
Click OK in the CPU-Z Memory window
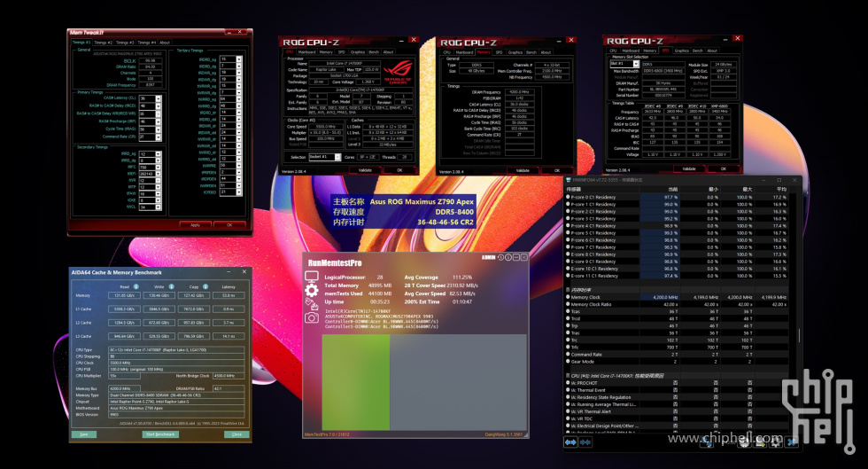557,170
